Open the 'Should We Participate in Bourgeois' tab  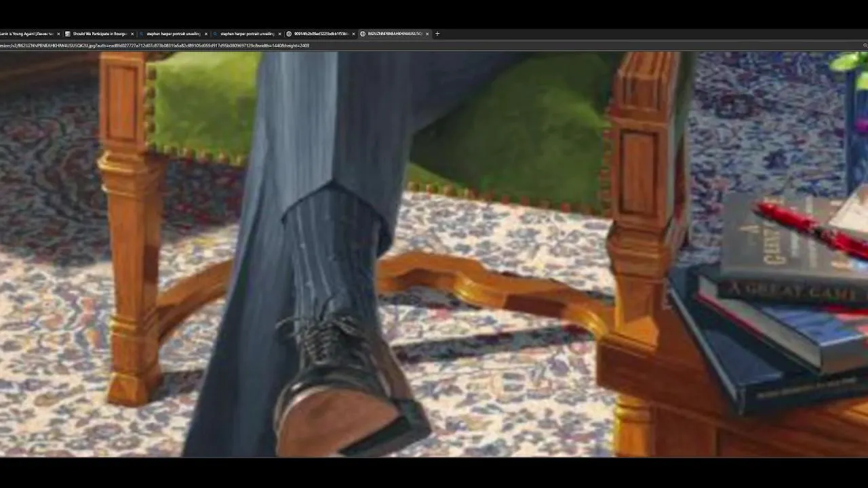[100, 33]
